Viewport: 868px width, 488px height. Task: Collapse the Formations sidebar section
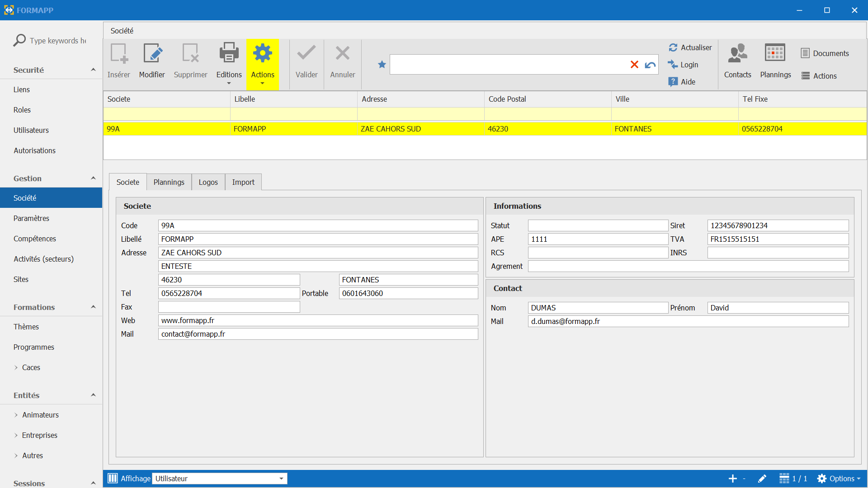point(93,307)
